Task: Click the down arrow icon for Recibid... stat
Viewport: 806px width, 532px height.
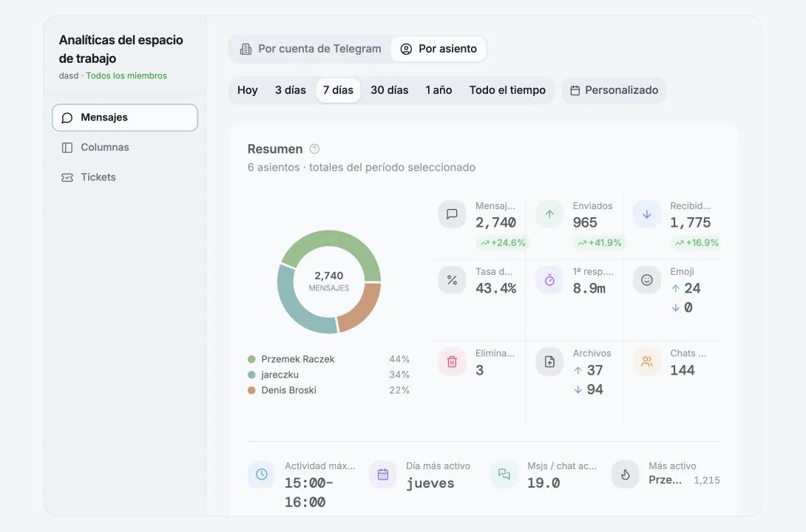Action: 647,214
